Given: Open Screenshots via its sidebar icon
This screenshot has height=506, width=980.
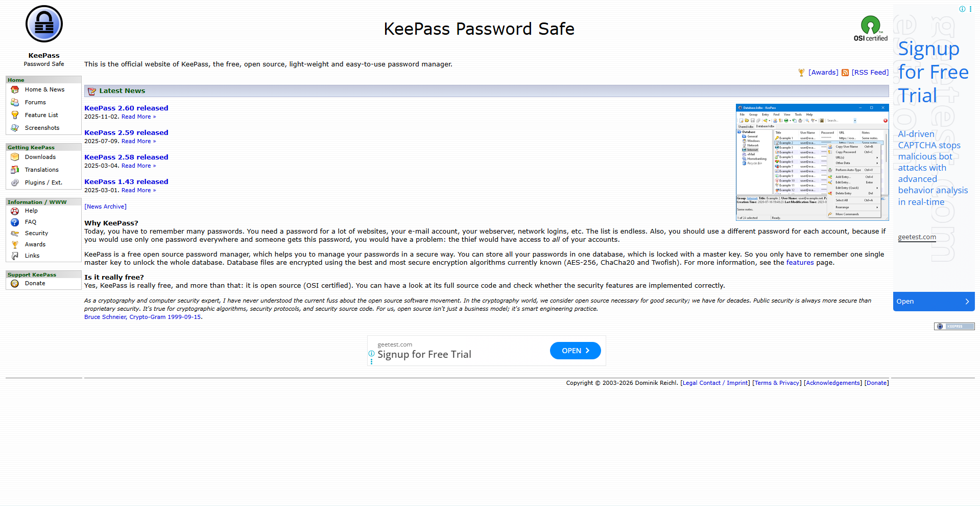Looking at the screenshot, I should tap(15, 128).
